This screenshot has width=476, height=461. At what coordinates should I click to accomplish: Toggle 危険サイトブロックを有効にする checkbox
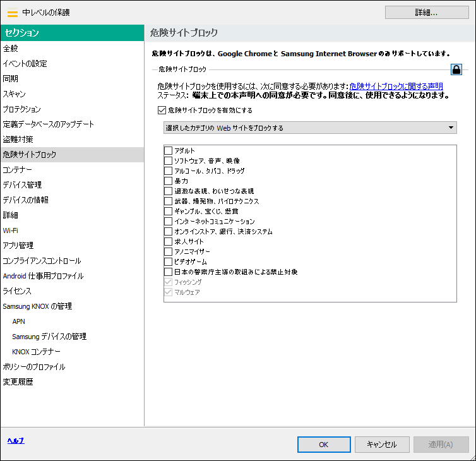point(162,111)
